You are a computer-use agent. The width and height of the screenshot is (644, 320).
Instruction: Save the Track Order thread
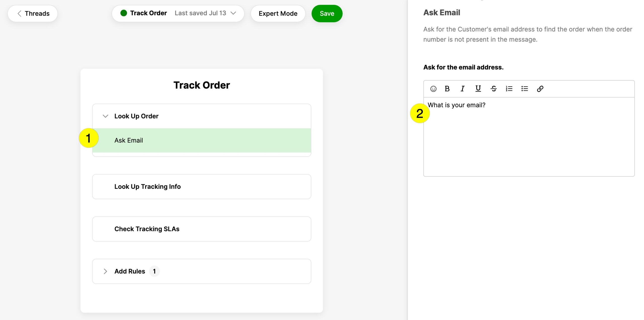tap(327, 13)
